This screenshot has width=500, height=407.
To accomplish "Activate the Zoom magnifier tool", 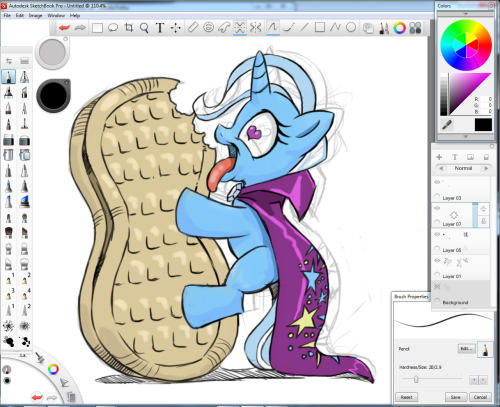I will (144, 28).
